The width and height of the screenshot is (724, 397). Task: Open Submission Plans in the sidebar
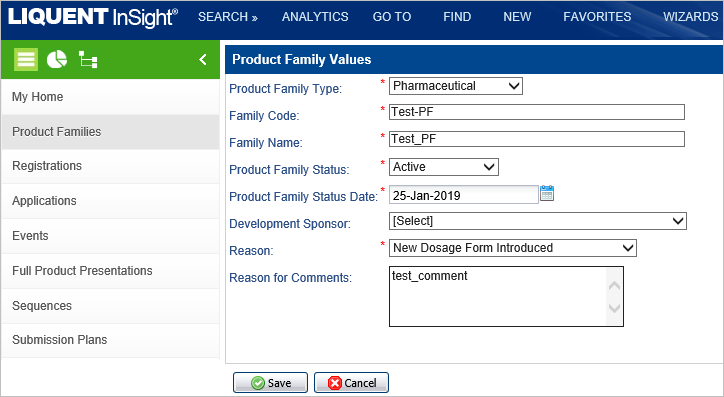tap(110, 340)
